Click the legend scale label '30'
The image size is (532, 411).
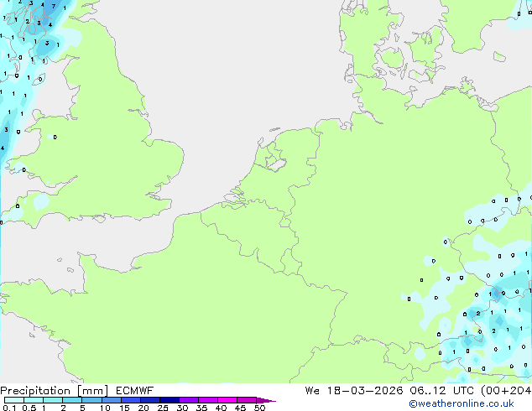point(182,408)
